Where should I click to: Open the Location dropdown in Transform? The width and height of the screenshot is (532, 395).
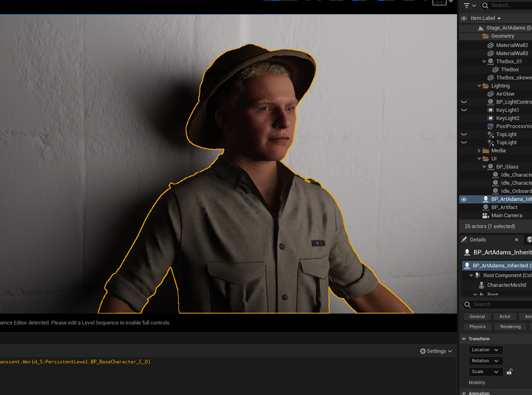tap(486, 350)
